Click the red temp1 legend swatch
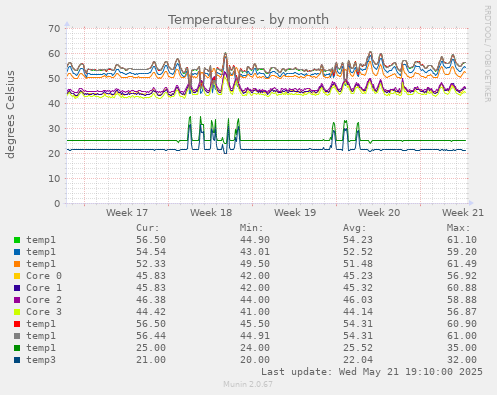Screen dimensions: 497x395 coord(17,324)
